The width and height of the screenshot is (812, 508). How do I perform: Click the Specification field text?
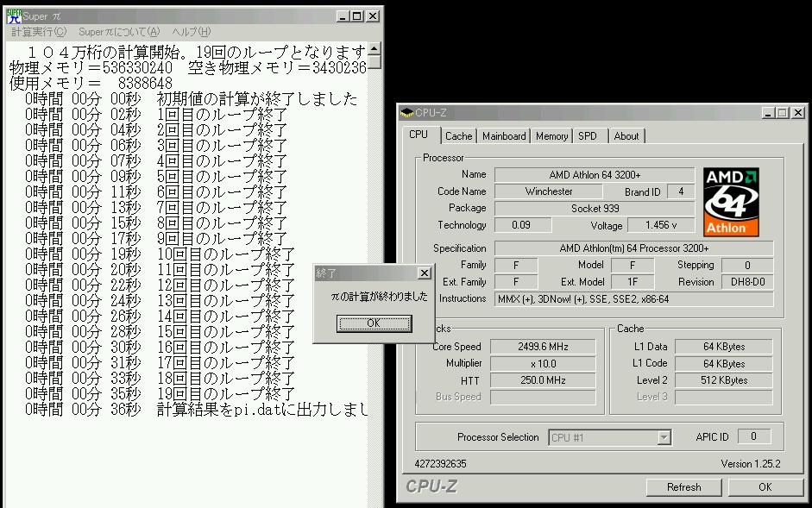(634, 248)
